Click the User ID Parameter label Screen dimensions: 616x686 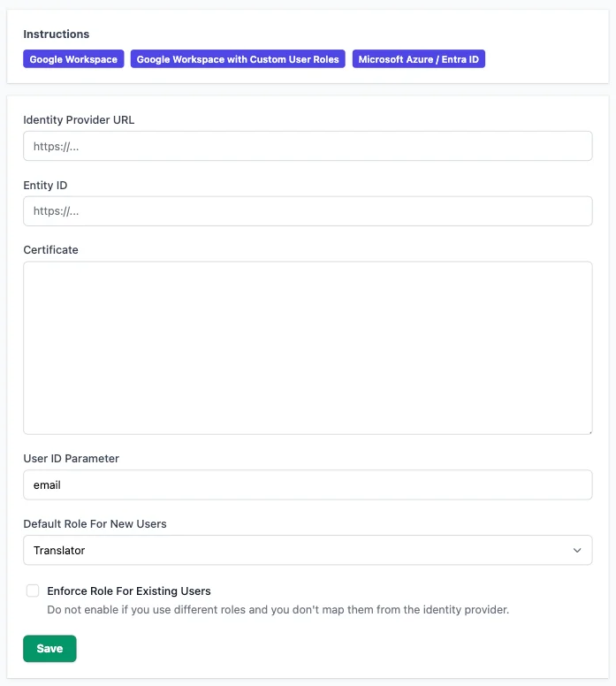71,459
